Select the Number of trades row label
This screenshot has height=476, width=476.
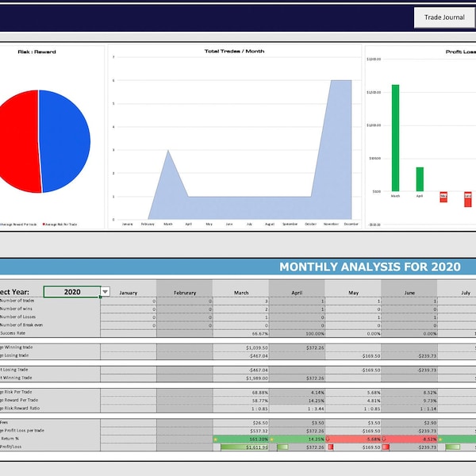tap(17, 301)
